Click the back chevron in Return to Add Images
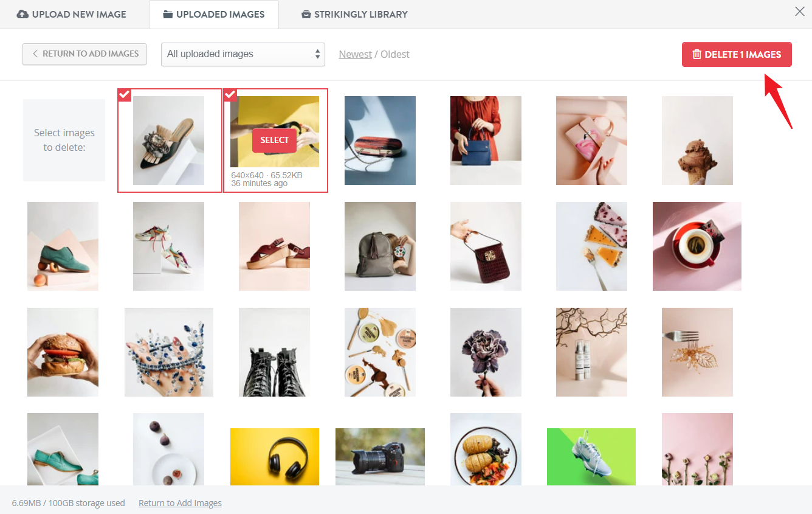Screen dimensions: 812x514 35,54
